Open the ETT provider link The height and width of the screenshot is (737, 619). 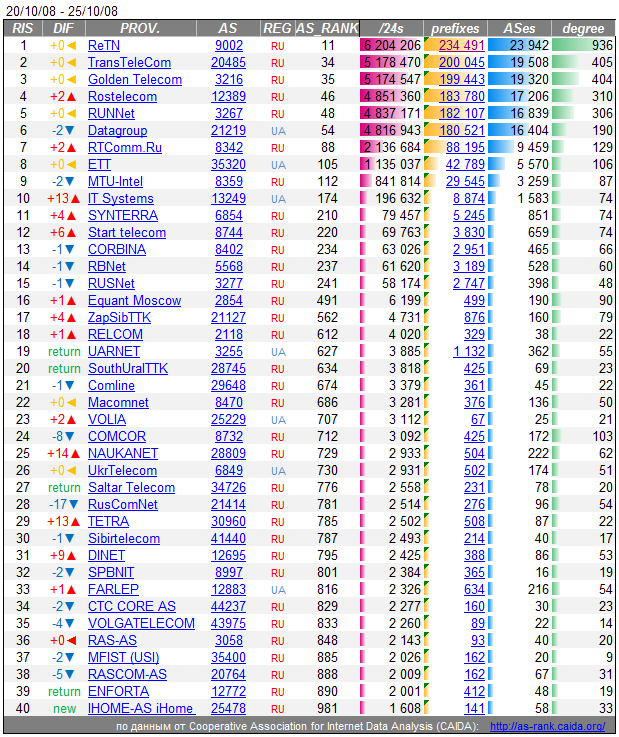[x=99, y=165]
